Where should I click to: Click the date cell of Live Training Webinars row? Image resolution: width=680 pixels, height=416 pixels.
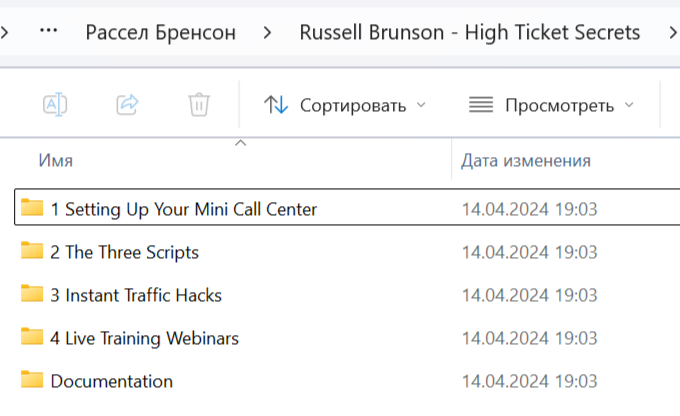pos(530,338)
